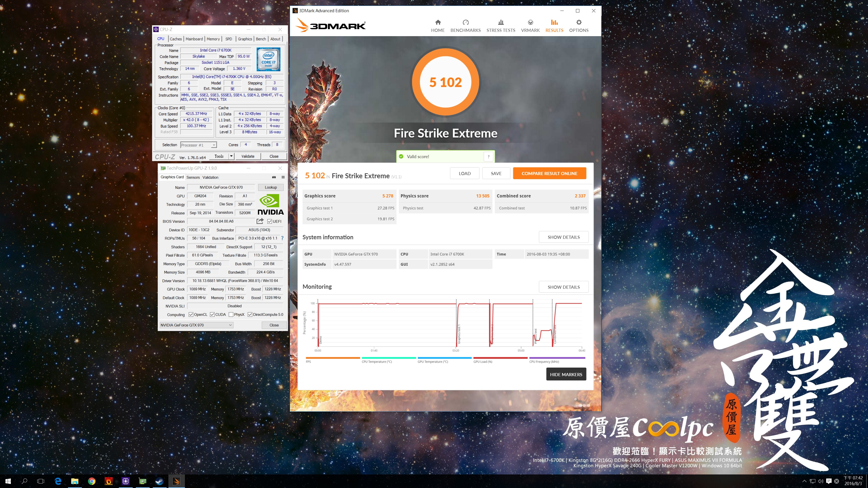Open STRESS TESTS section
The height and width of the screenshot is (488, 868).
click(500, 26)
